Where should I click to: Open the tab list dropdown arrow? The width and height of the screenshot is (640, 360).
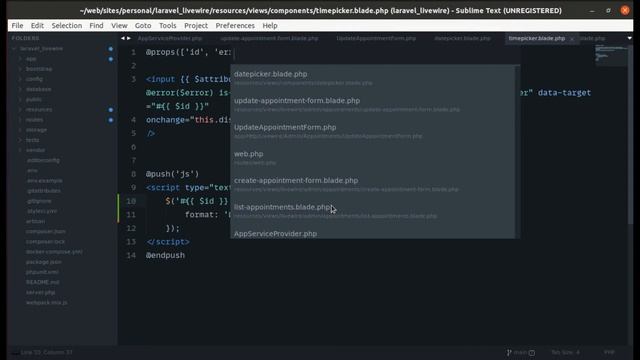629,38
